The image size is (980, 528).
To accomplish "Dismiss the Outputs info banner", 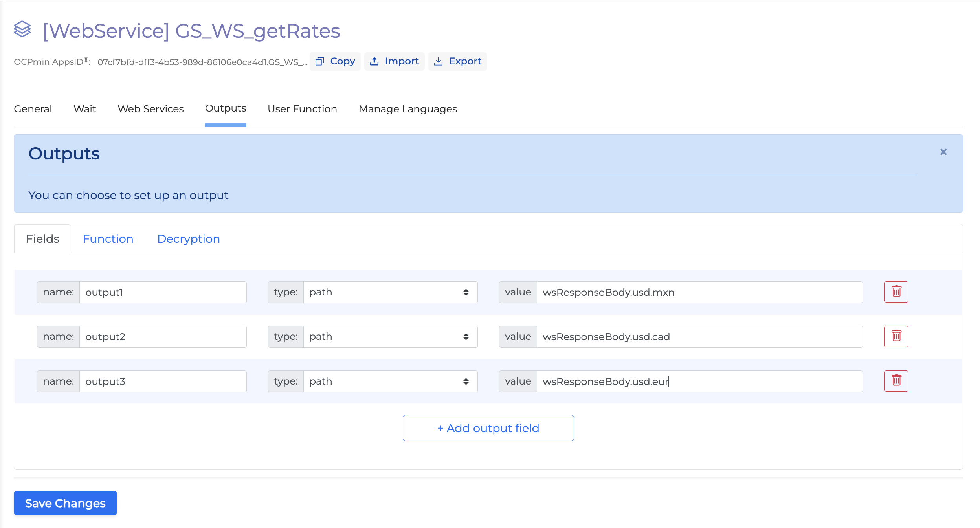I will [943, 152].
